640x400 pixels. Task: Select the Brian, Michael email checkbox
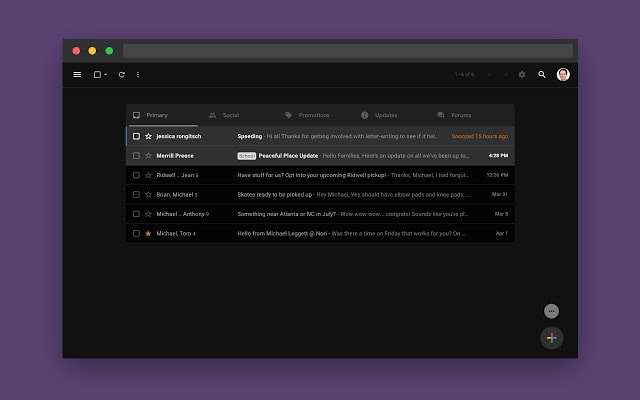[136, 194]
